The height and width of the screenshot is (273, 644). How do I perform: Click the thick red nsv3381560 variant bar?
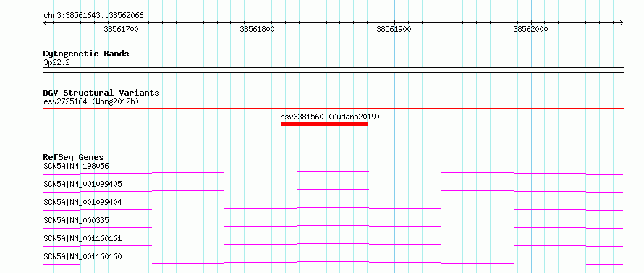pyautogui.click(x=324, y=124)
